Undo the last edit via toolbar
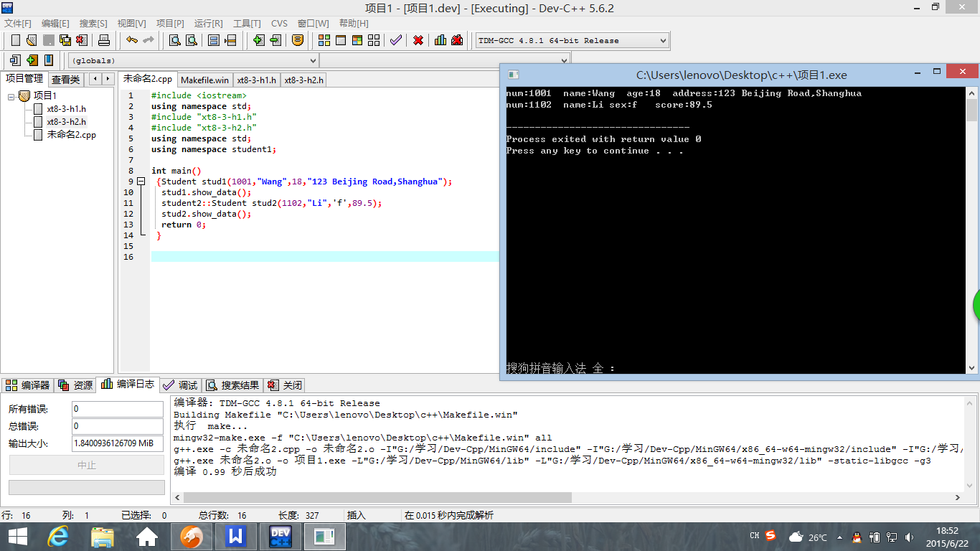This screenshot has width=980, height=551. pyautogui.click(x=132, y=40)
